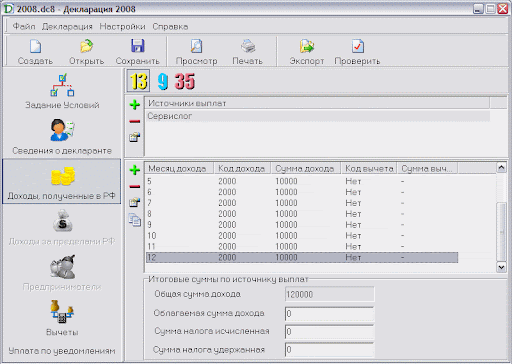The image size is (512, 364).
Task: Click the Сумма налога исчисленная field
Action: [329, 332]
